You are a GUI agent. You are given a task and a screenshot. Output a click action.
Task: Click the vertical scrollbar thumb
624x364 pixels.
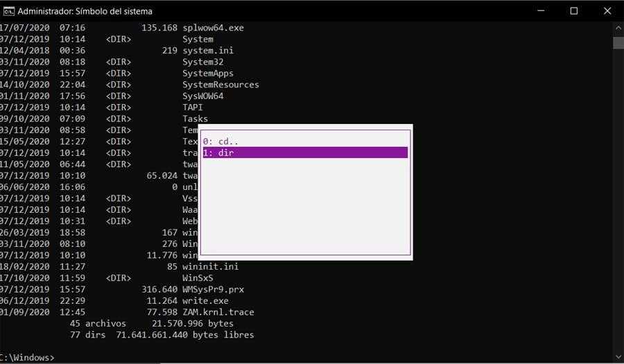point(618,43)
